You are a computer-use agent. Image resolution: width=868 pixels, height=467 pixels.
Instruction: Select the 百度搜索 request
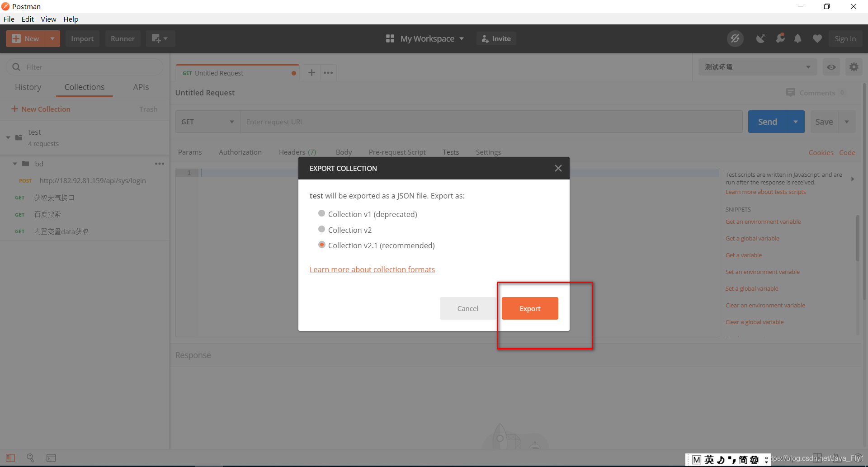pyautogui.click(x=85, y=214)
